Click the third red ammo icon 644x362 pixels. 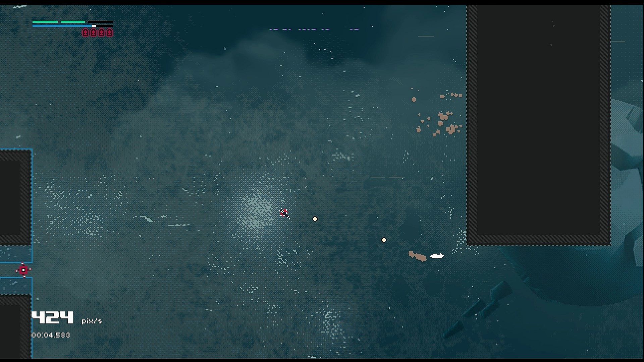click(101, 33)
